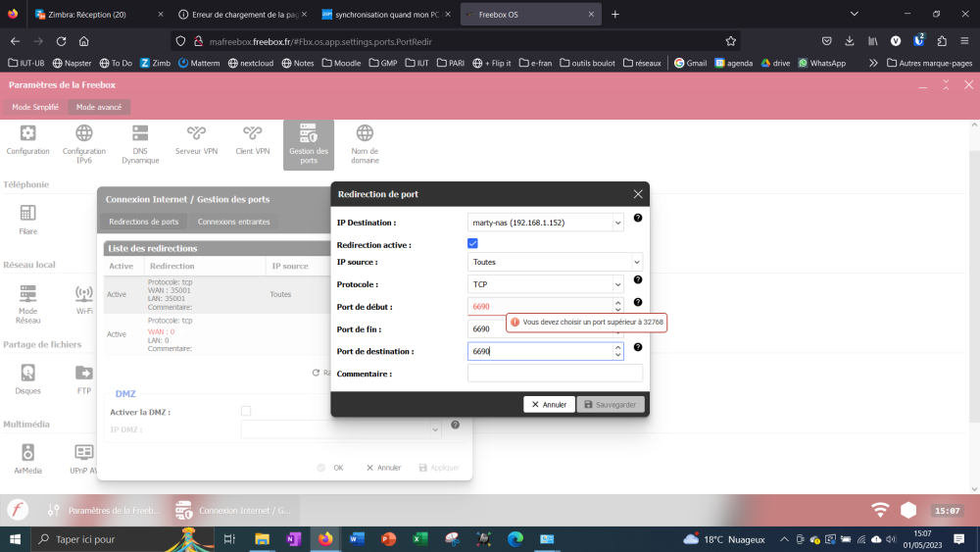Click help icon next to IP Destination
The width and height of the screenshot is (980, 552).
coord(638,219)
